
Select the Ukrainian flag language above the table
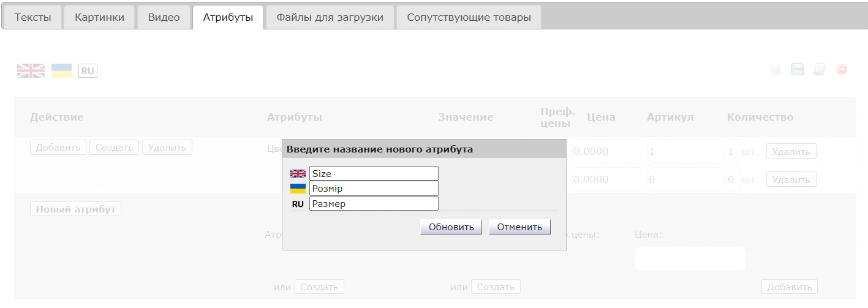coord(61,70)
